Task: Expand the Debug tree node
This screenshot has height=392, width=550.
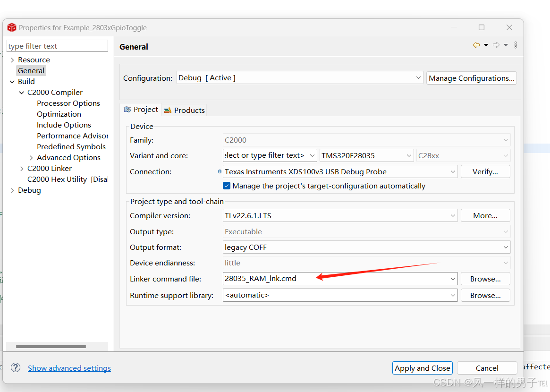Action: tap(13, 190)
